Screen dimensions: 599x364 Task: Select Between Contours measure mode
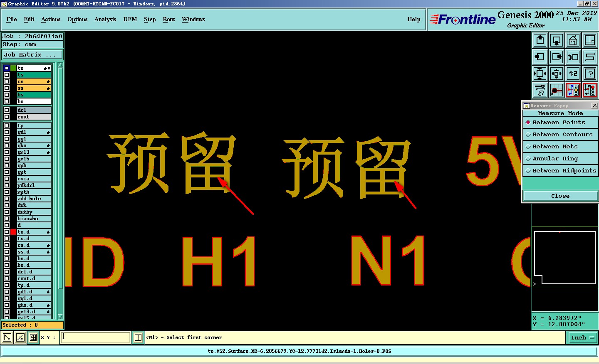coord(560,134)
